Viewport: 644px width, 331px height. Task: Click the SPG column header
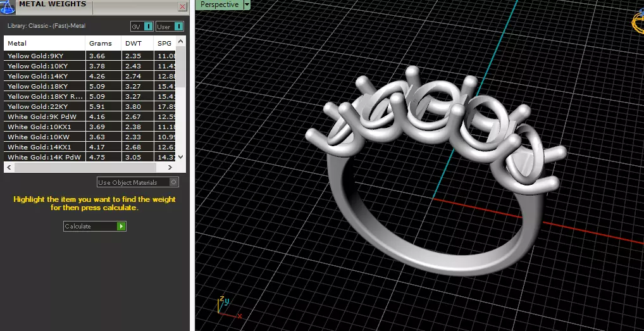pyautogui.click(x=164, y=43)
